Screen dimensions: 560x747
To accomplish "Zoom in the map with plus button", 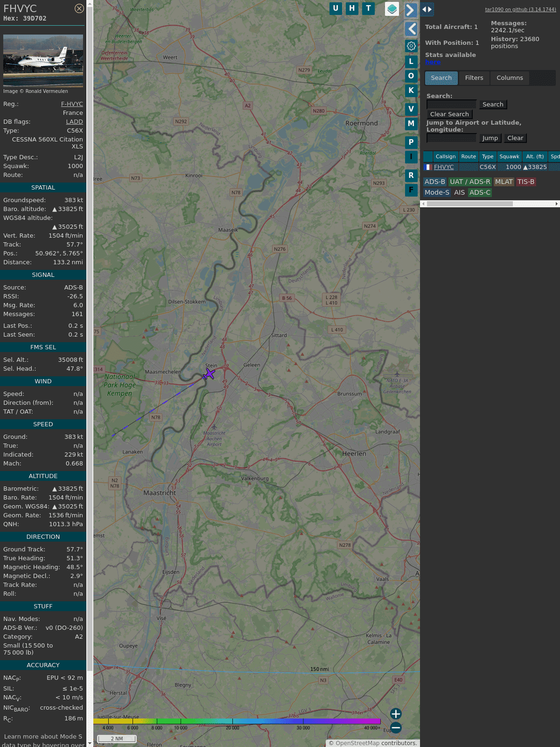I will 396,714.
